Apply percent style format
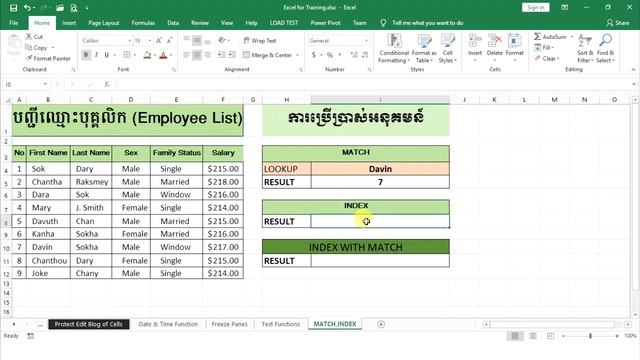Screen dimensions: 640x360 point(330,55)
